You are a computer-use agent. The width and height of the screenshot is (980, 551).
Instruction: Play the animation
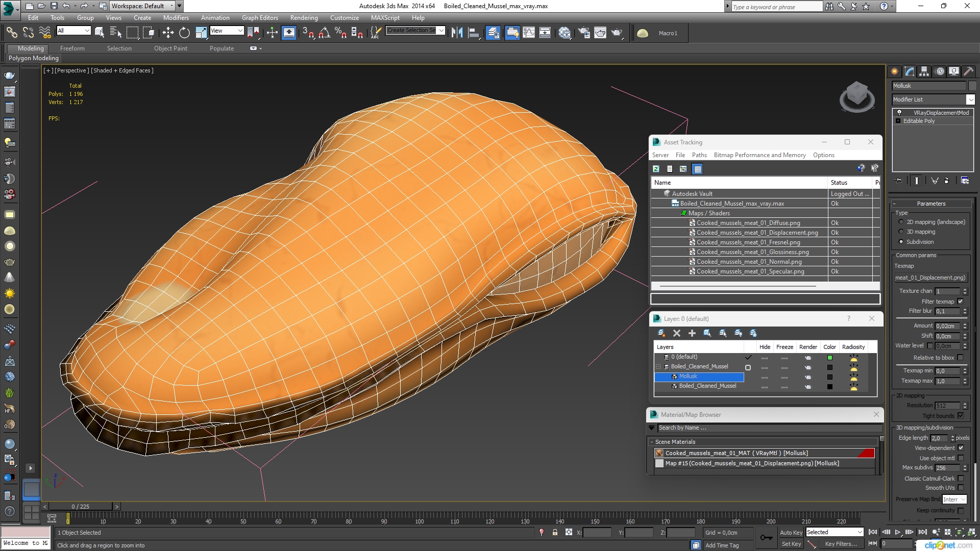(898, 532)
